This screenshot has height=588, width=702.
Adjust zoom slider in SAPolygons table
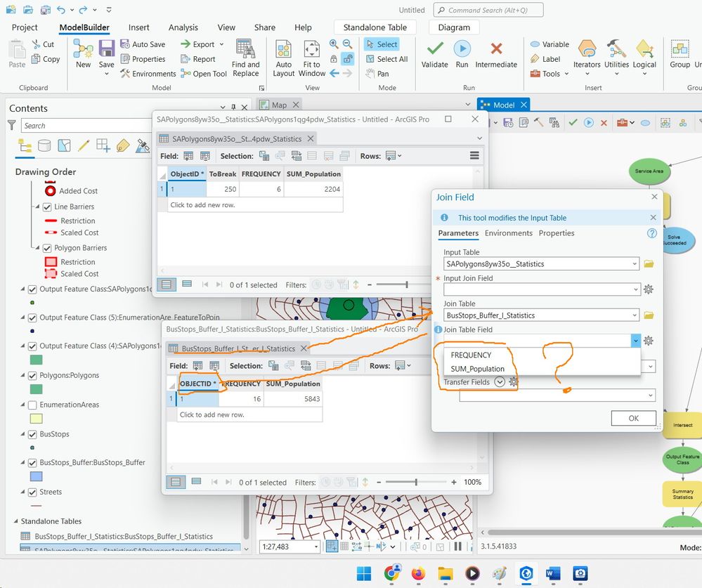407,285
